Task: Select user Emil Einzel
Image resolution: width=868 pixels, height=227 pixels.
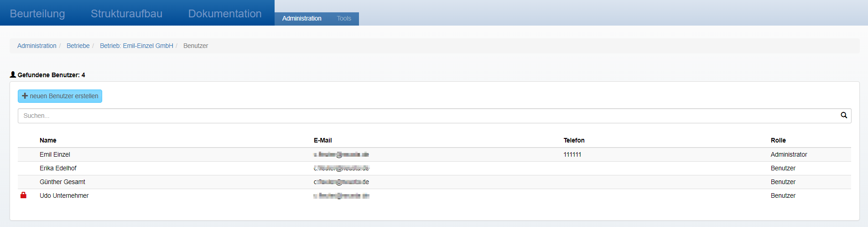Action: (55, 154)
